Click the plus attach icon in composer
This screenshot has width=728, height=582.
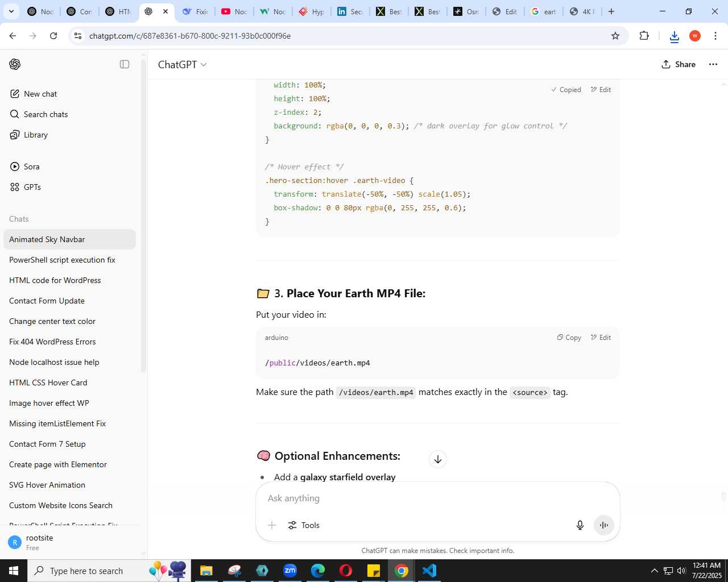[x=272, y=525]
